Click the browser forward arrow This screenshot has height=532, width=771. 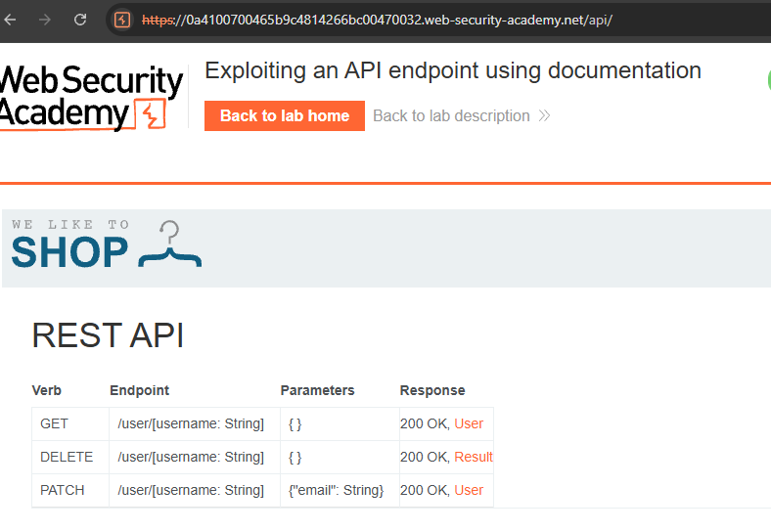[45, 20]
